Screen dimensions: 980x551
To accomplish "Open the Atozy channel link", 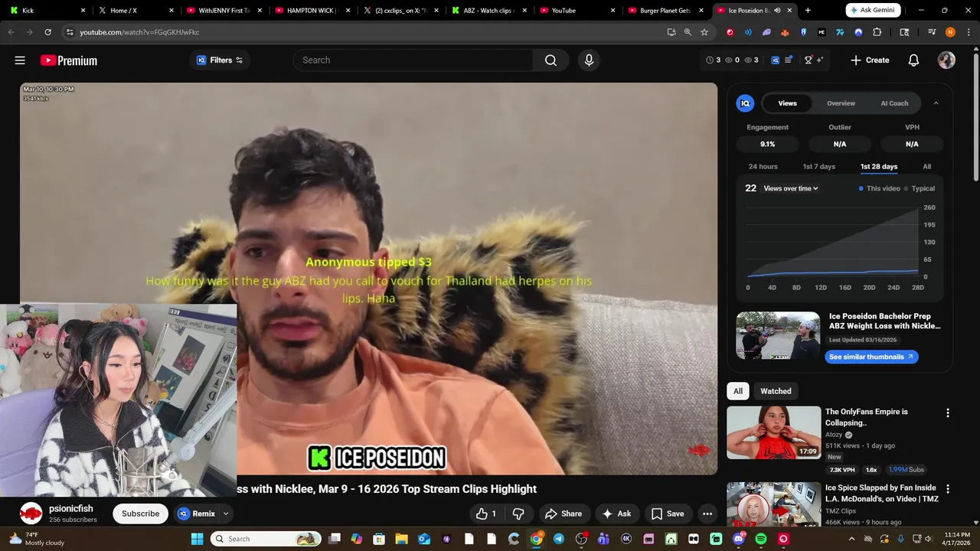I will tap(834, 435).
